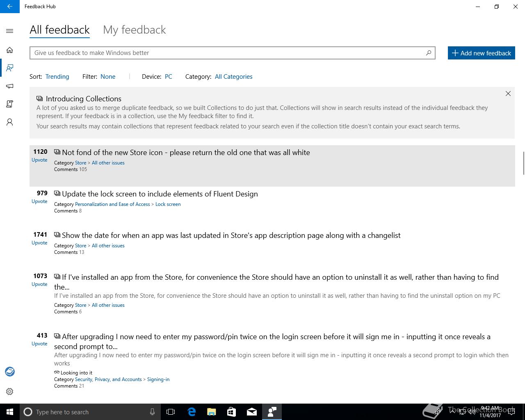Viewport: 525px width, 420px height.
Task: Open Windows Start menu
Action: [10, 412]
